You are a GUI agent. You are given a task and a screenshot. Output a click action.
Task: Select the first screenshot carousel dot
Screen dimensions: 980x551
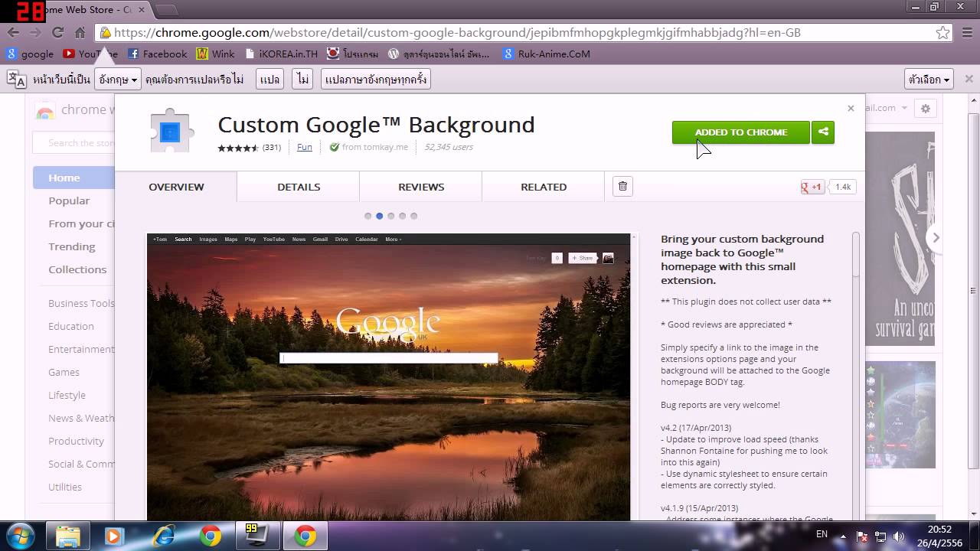pyautogui.click(x=367, y=216)
